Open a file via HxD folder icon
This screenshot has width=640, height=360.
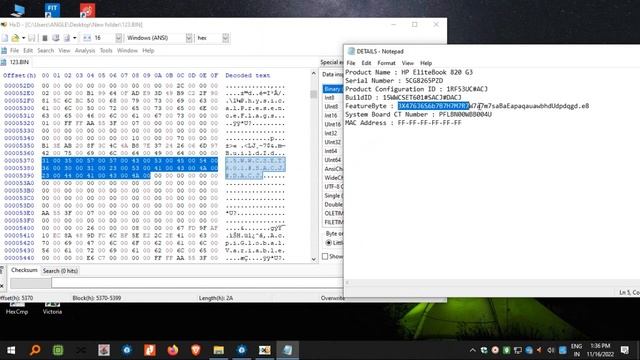(15, 38)
